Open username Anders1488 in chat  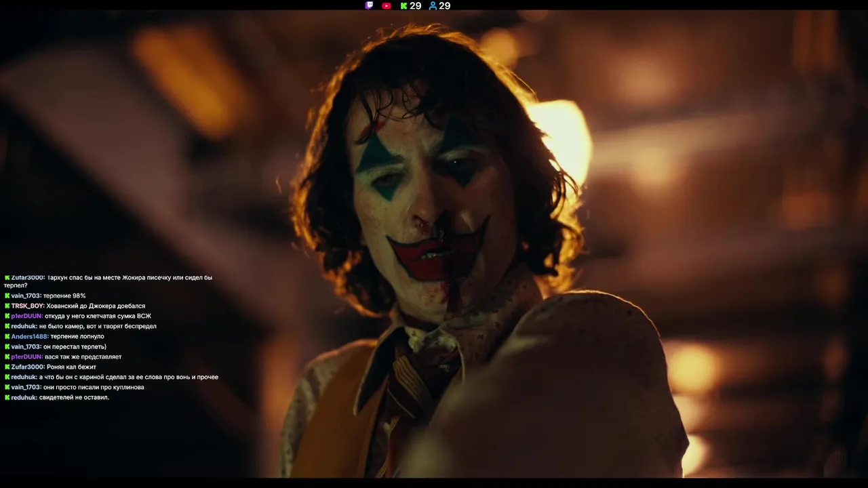point(30,336)
